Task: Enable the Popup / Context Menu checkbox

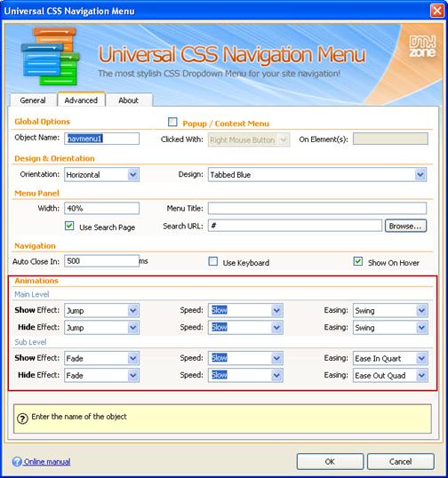Action: coord(172,122)
